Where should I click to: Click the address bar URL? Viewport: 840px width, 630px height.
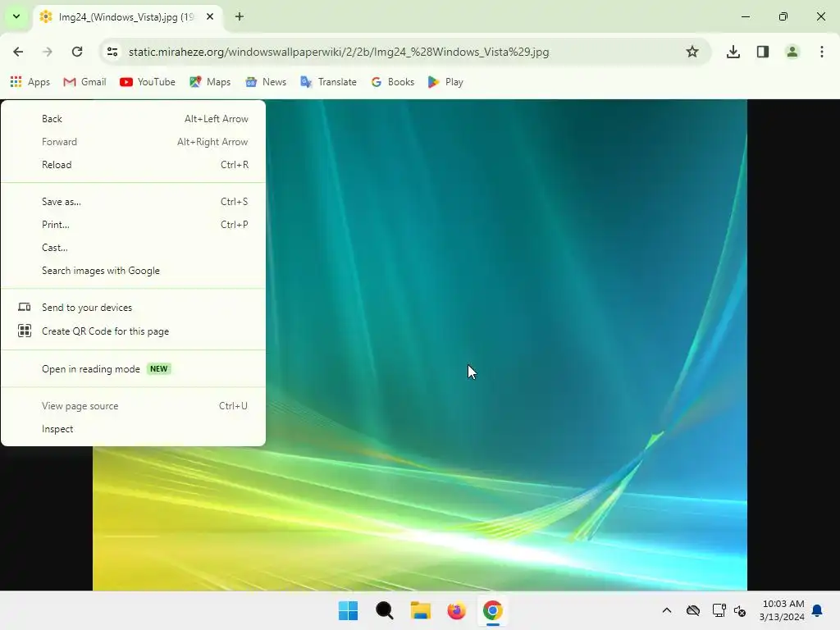pyautogui.click(x=339, y=52)
